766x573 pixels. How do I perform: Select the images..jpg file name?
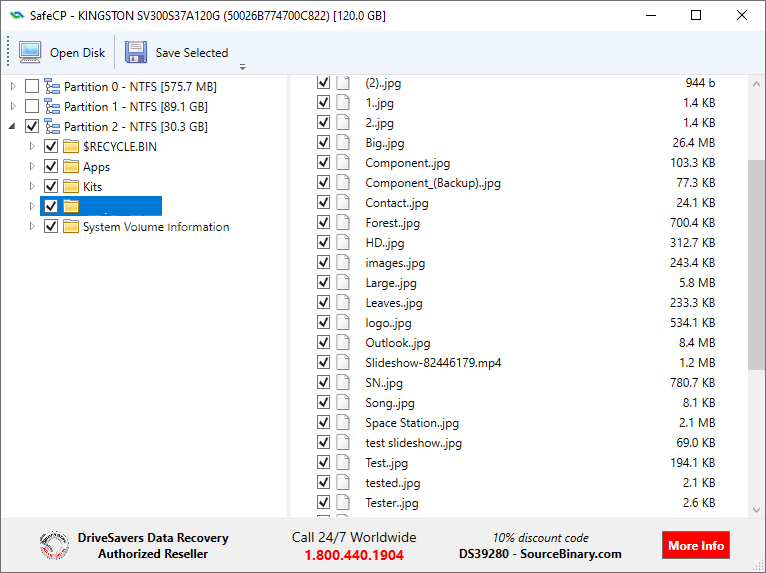click(x=395, y=263)
